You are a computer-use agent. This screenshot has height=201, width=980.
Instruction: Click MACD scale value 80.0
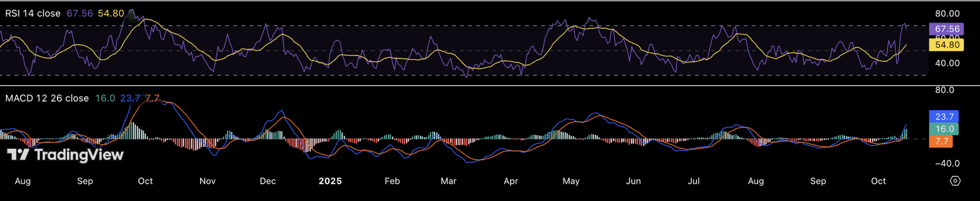[944, 90]
